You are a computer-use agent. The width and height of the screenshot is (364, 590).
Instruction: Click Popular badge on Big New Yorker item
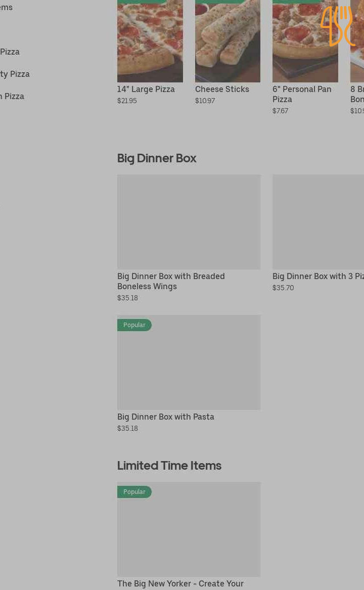134,492
